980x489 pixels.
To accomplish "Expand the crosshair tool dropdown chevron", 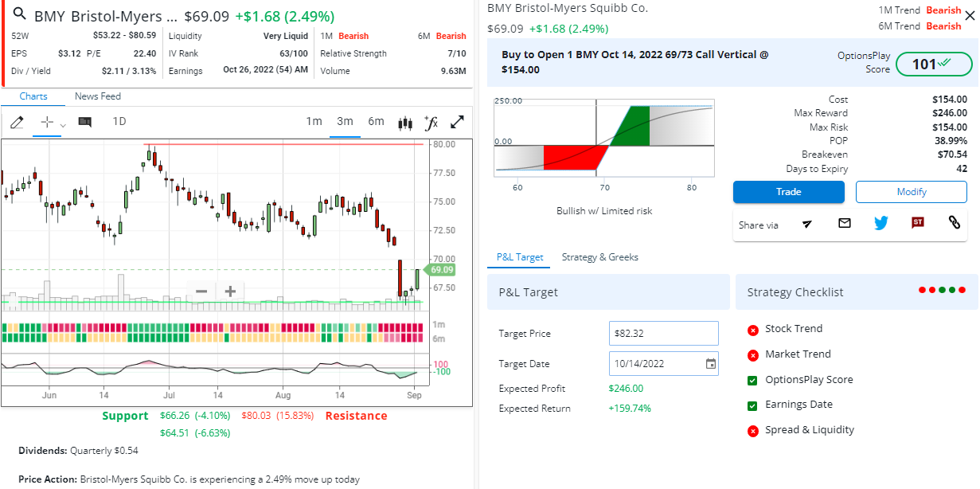I will [63, 125].
